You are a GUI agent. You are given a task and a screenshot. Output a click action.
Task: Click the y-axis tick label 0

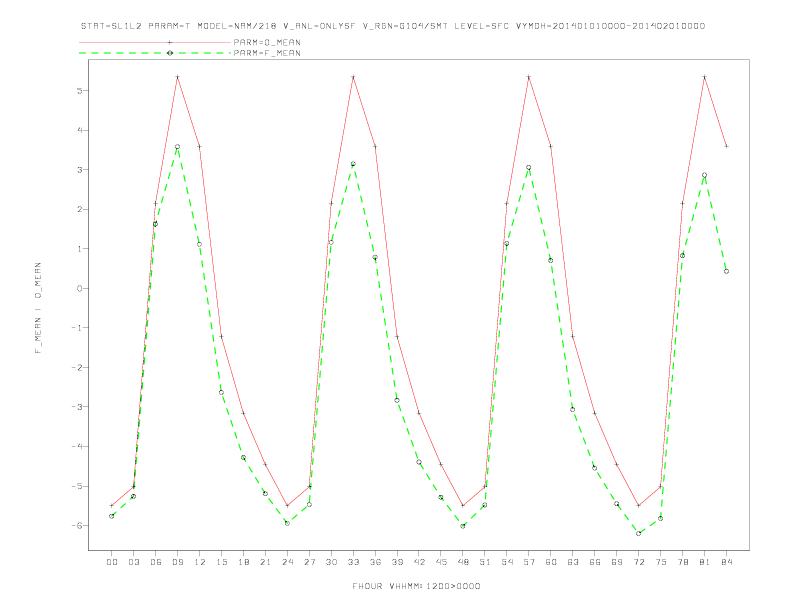[80, 288]
